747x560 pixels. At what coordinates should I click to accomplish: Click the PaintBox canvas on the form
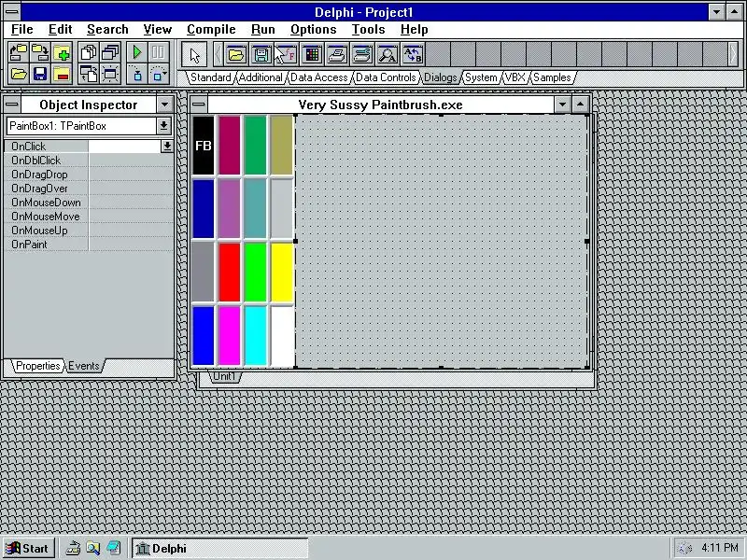(441, 241)
